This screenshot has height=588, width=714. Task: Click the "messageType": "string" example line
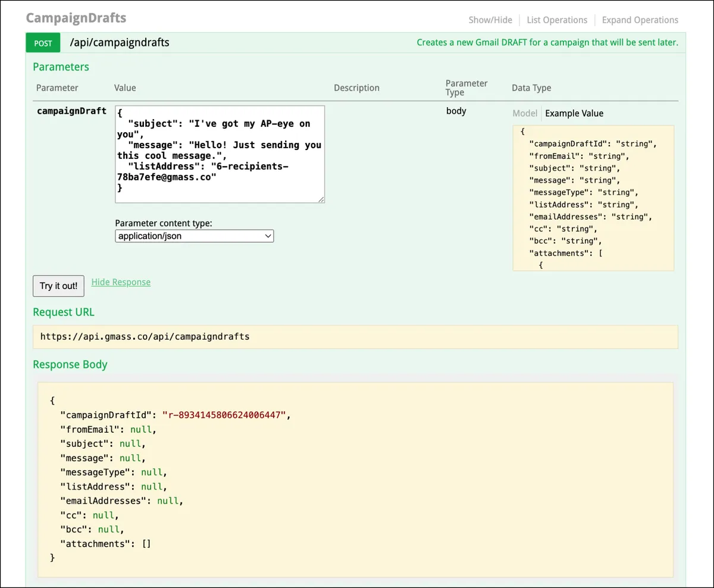[584, 192]
